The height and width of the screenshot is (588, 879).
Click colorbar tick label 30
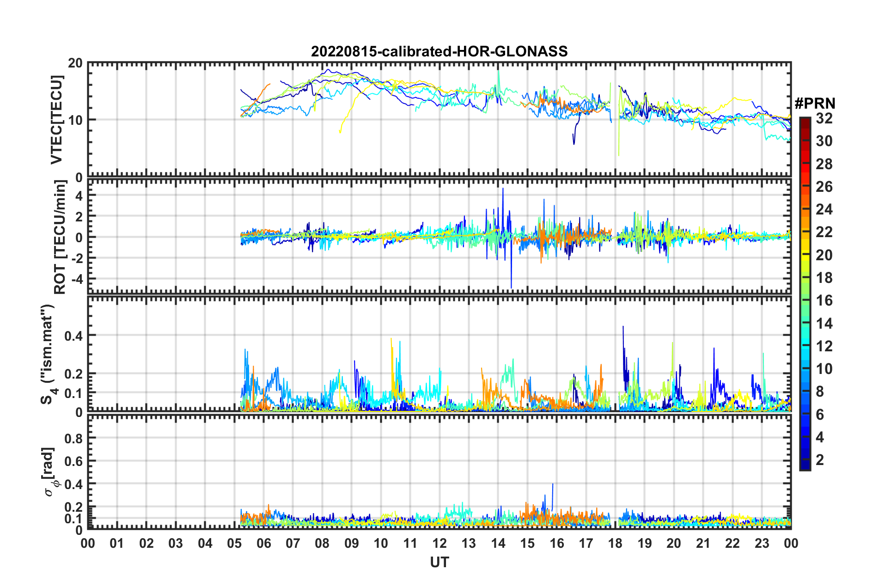[824, 141]
